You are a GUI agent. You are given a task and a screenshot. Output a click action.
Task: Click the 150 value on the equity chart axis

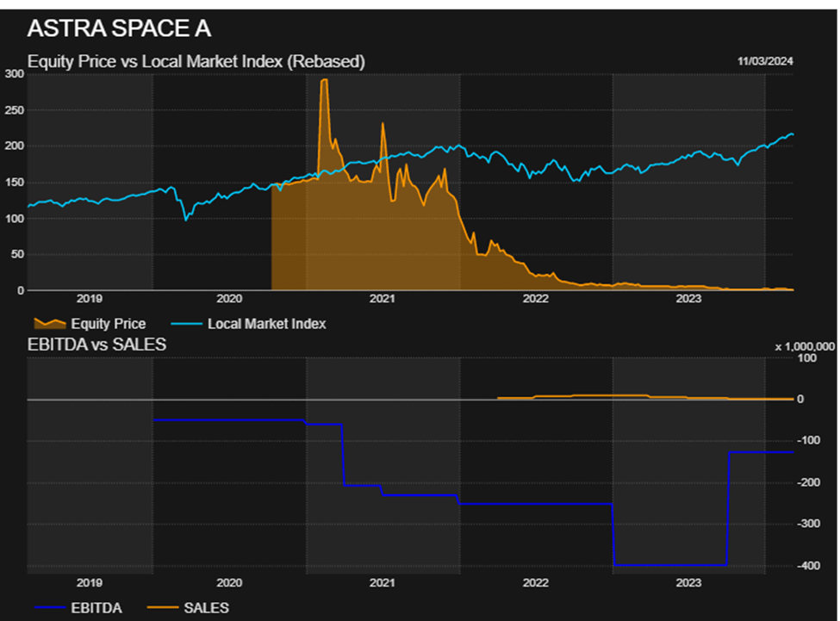15,182
